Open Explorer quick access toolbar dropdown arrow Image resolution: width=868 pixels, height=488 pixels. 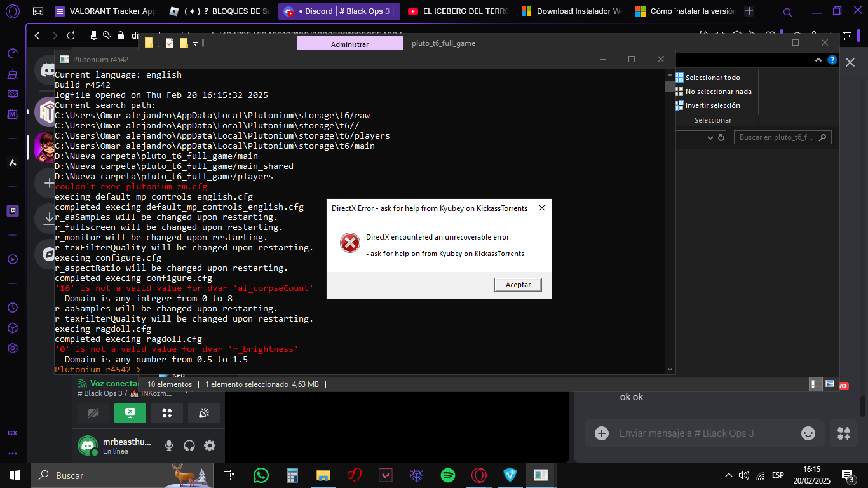[x=195, y=43]
